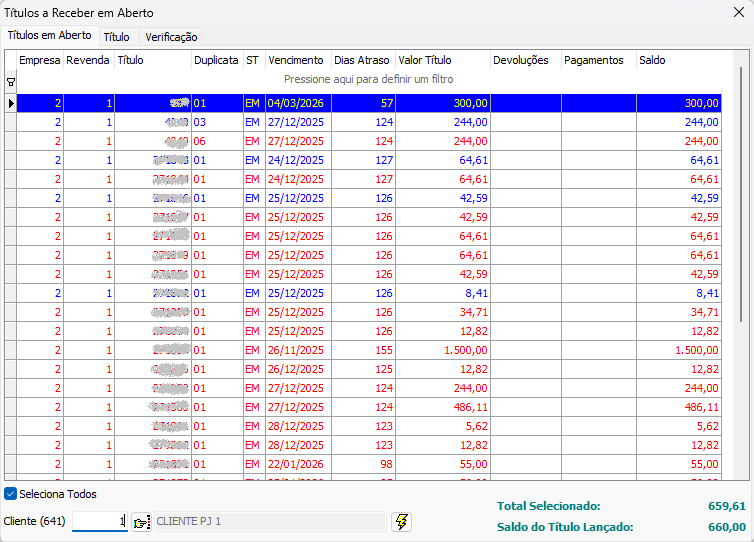Select the Títulos em Aberto tab
This screenshot has height=542, width=754.
tap(50, 35)
